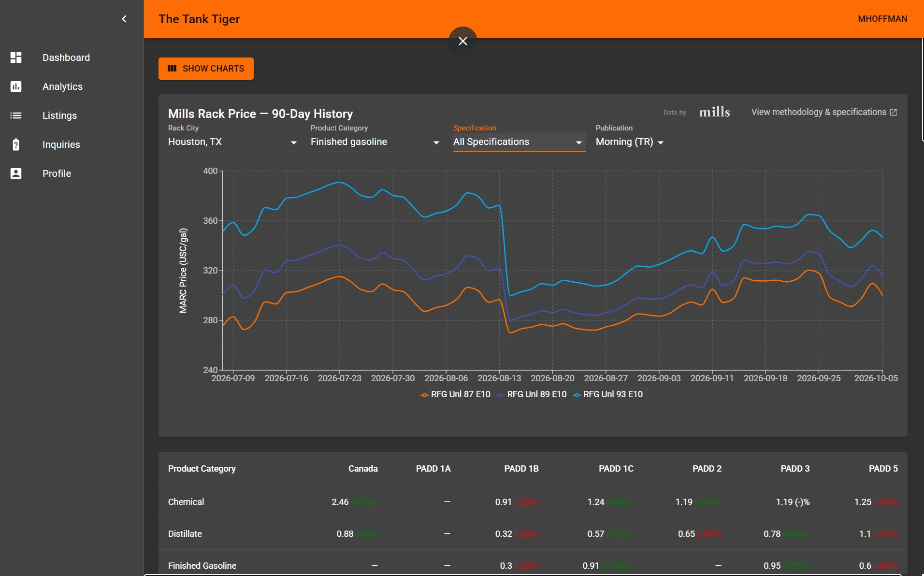
Task: Toggle the RFG Unl 93 E10 legend series
Action: (x=608, y=394)
